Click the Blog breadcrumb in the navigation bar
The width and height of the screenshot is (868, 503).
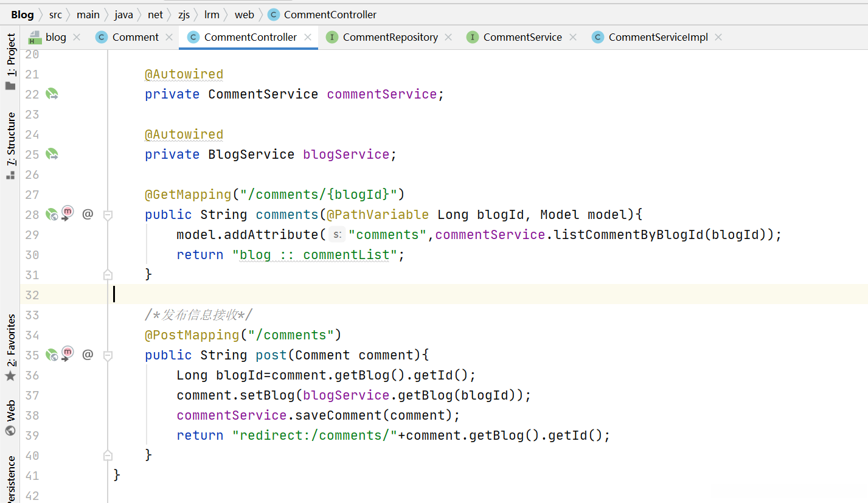[x=23, y=15]
